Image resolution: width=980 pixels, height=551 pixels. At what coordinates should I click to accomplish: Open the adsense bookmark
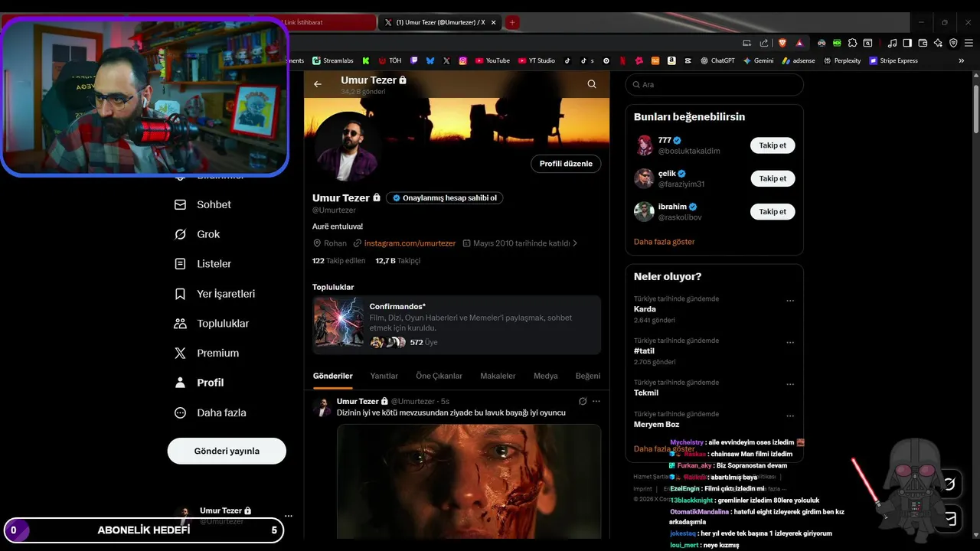tap(799, 60)
